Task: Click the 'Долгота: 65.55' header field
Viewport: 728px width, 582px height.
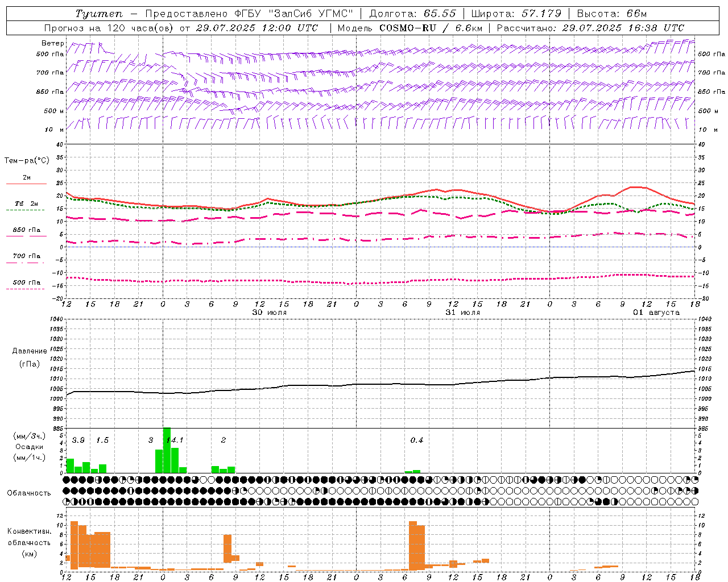Action: (412, 14)
